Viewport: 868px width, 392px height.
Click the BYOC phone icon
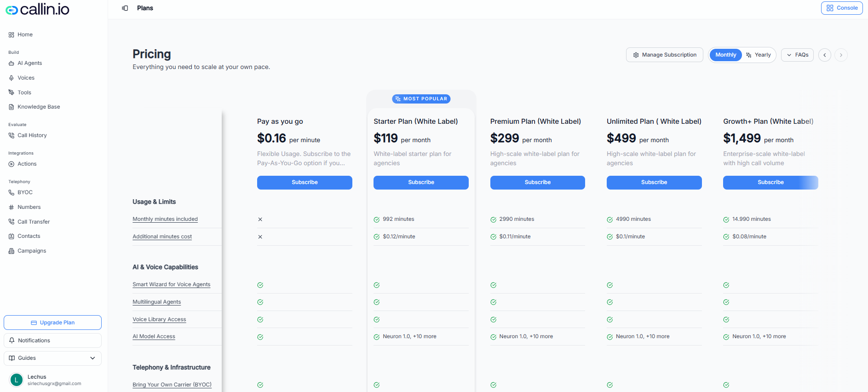[x=11, y=192]
